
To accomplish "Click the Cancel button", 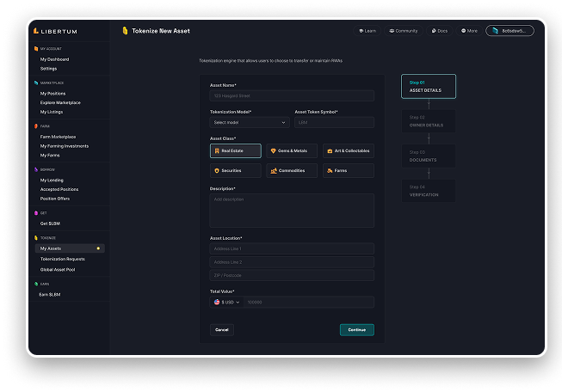I will coord(221,329).
